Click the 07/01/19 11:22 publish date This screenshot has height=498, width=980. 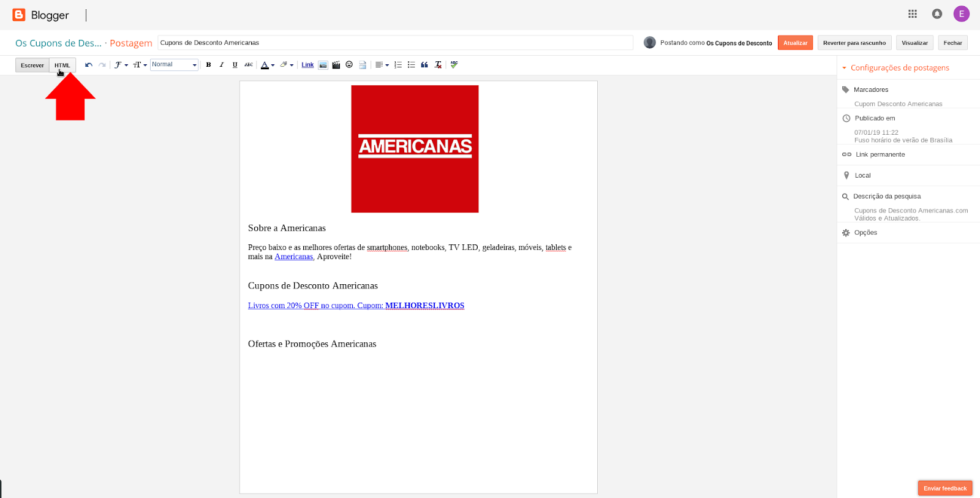pos(876,132)
